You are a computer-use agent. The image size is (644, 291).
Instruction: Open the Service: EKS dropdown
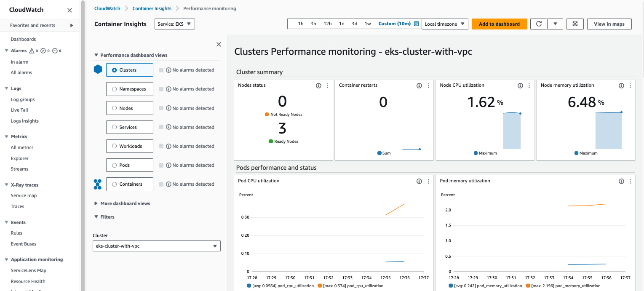175,24
